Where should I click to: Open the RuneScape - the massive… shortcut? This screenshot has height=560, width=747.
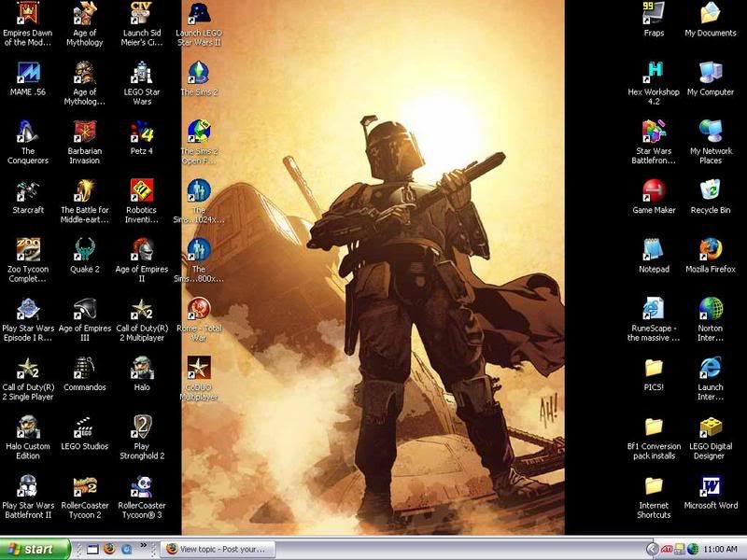pyautogui.click(x=654, y=319)
